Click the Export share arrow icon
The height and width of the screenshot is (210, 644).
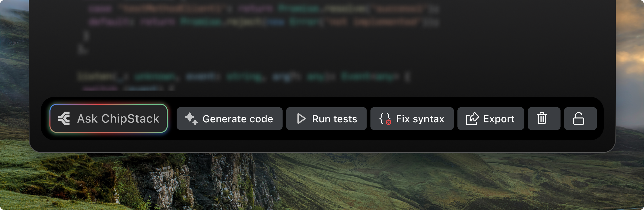point(472,119)
